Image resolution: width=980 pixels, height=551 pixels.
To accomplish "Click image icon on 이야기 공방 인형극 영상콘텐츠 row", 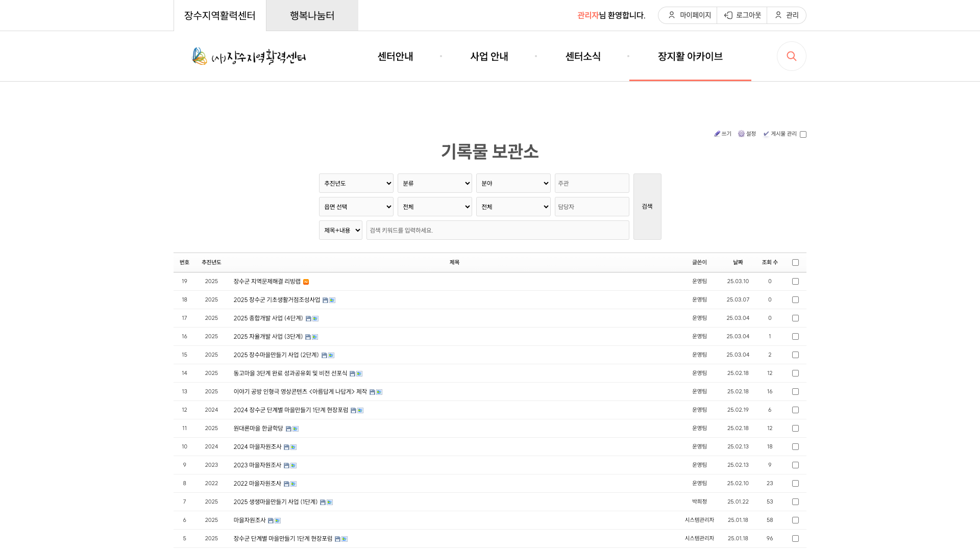I will (379, 392).
